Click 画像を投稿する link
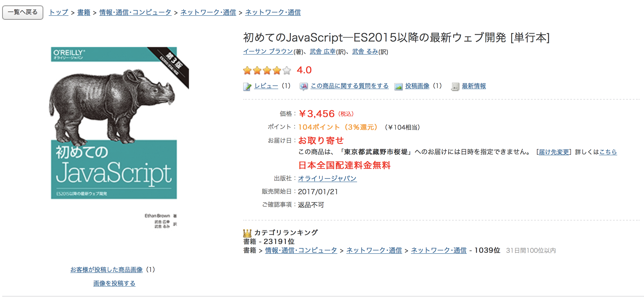The width and height of the screenshot is (644, 302). [114, 283]
